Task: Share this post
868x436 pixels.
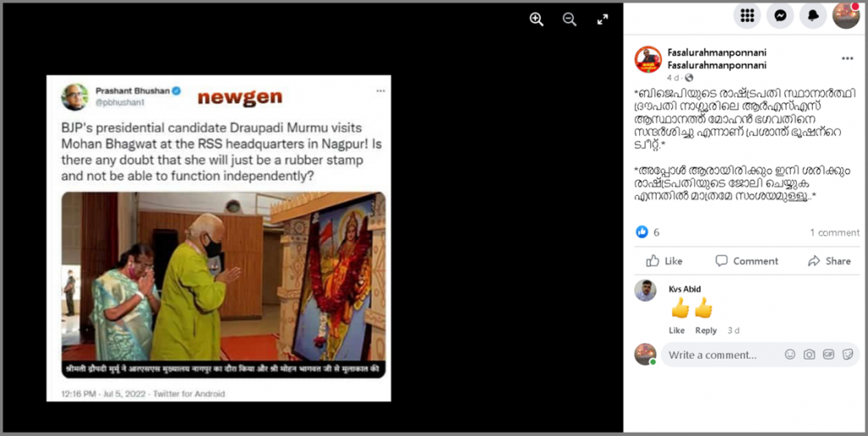Action: coord(829,261)
